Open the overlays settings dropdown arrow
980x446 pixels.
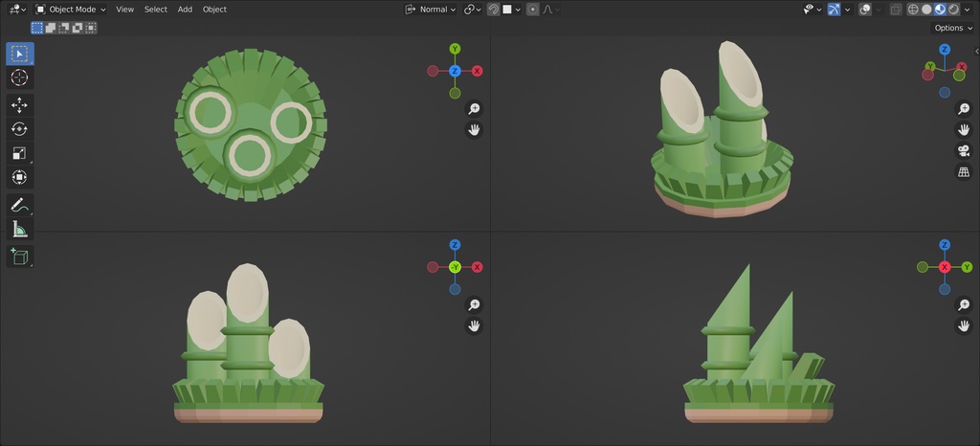(879, 10)
